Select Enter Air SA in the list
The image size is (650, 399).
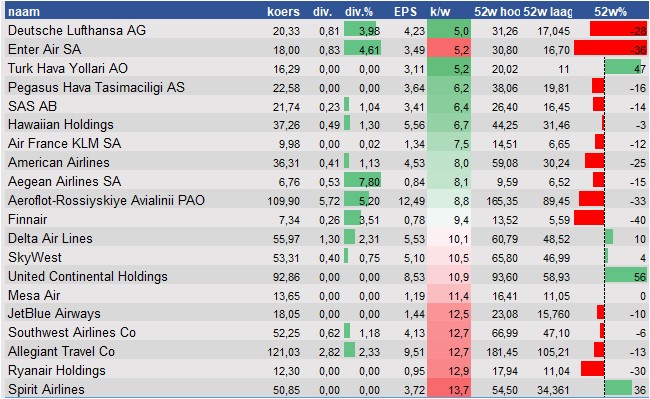click(x=44, y=49)
